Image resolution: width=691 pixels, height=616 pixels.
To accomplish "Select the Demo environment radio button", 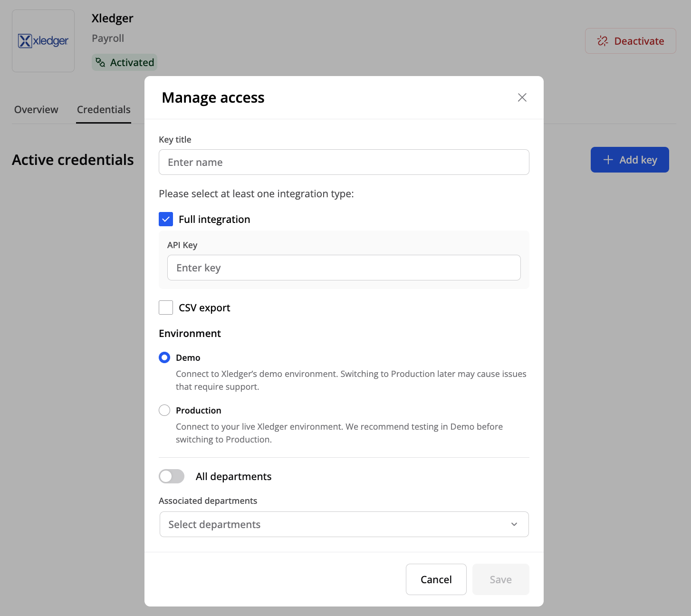I will click(x=164, y=357).
